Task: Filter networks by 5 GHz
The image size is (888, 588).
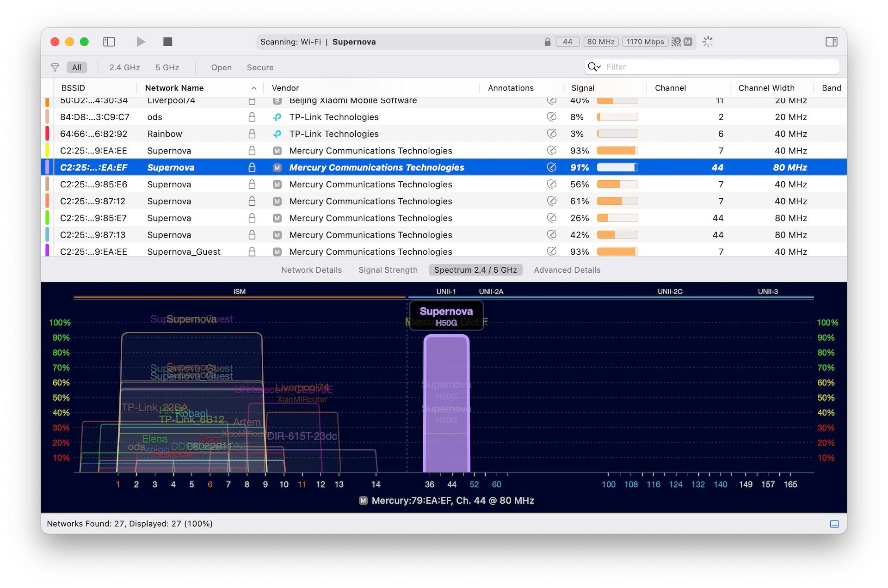Action: [x=167, y=67]
